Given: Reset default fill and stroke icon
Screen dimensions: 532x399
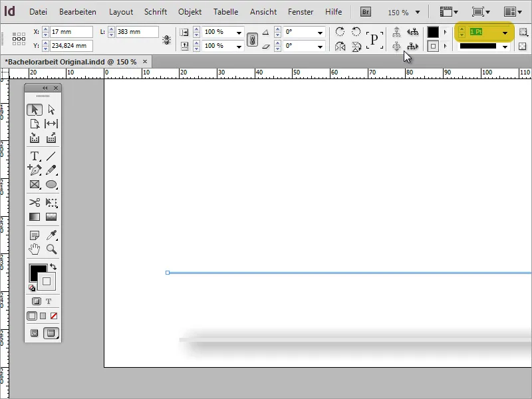Looking at the screenshot, I should pos(32,288).
